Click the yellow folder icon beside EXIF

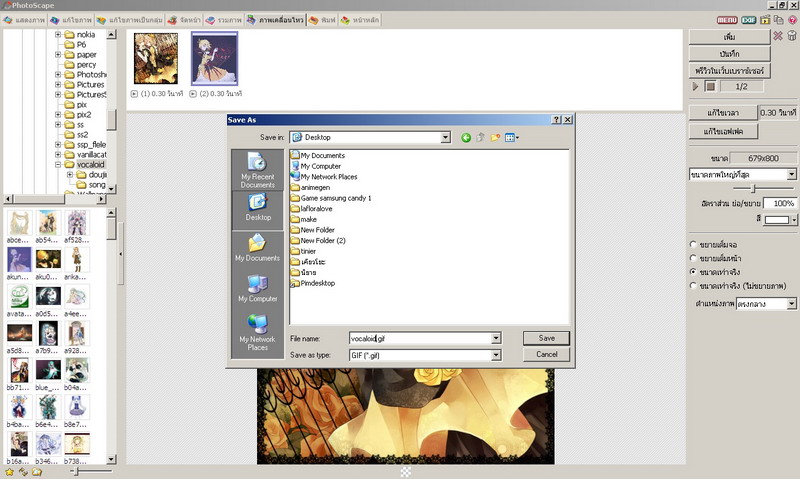pyautogui.click(x=765, y=20)
